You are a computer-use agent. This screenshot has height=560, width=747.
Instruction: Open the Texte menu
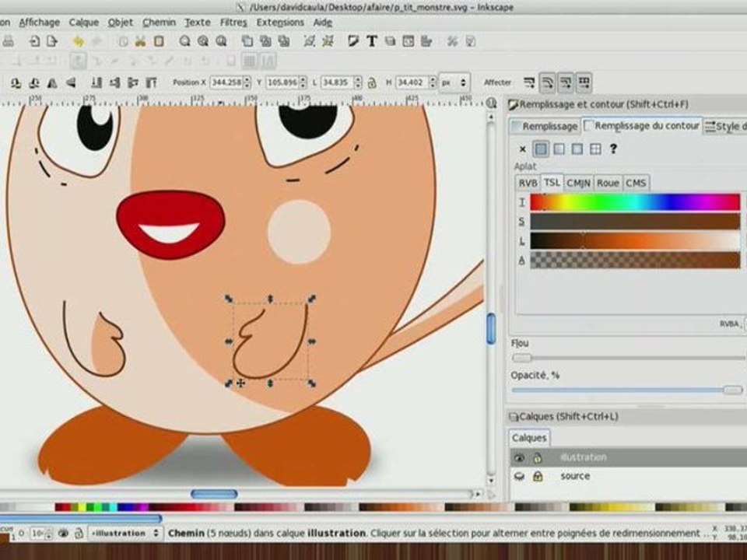click(x=198, y=23)
